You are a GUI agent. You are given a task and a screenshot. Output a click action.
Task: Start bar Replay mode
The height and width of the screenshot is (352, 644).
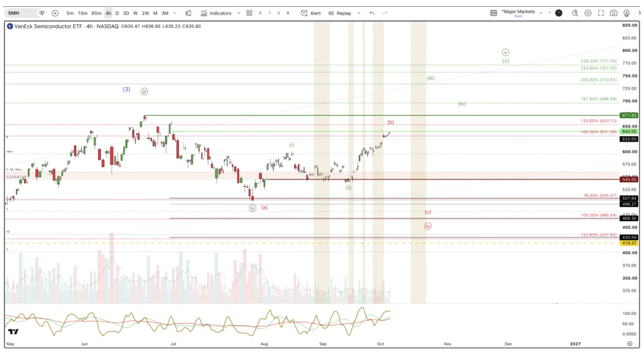point(340,13)
